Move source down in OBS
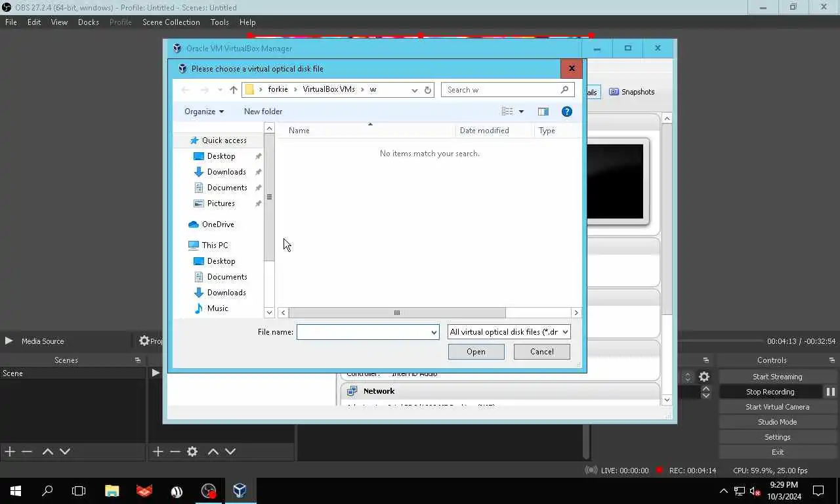 point(230,451)
